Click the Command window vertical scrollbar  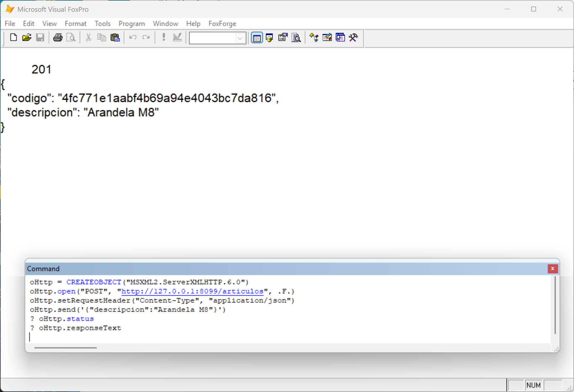pos(555,305)
